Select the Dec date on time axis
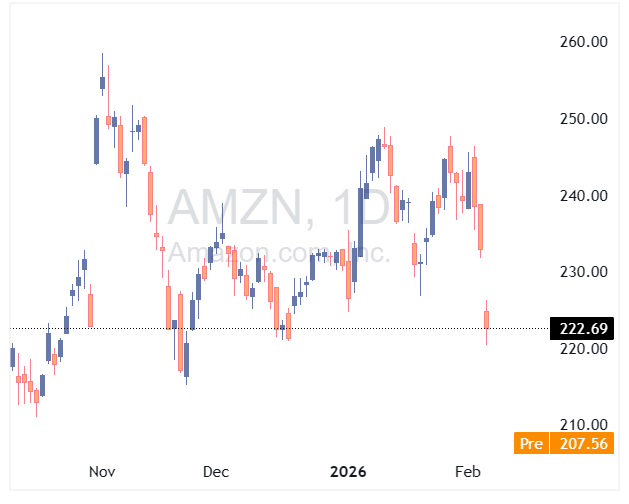629x504 pixels. tap(216, 471)
